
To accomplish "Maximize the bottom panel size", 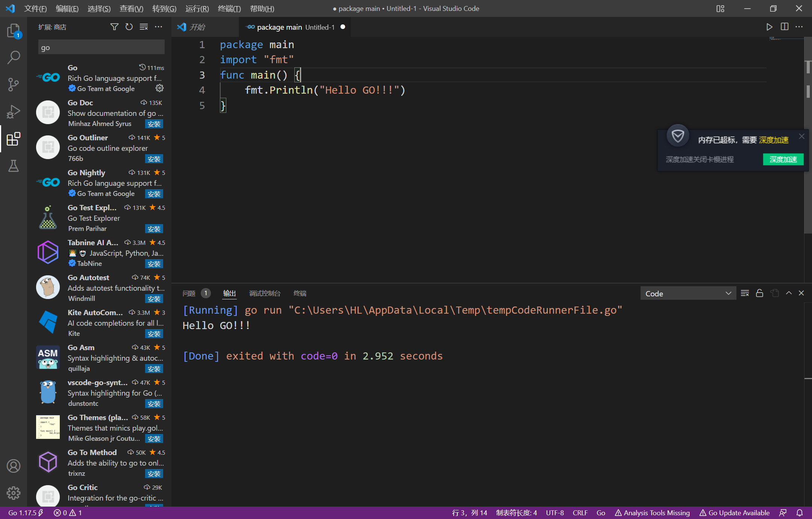I will pos(789,293).
